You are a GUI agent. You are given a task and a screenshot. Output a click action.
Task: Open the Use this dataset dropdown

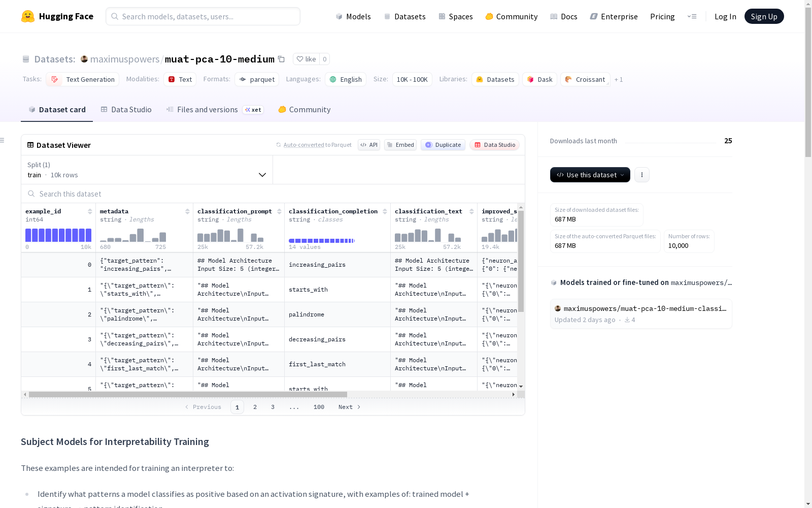[590, 175]
